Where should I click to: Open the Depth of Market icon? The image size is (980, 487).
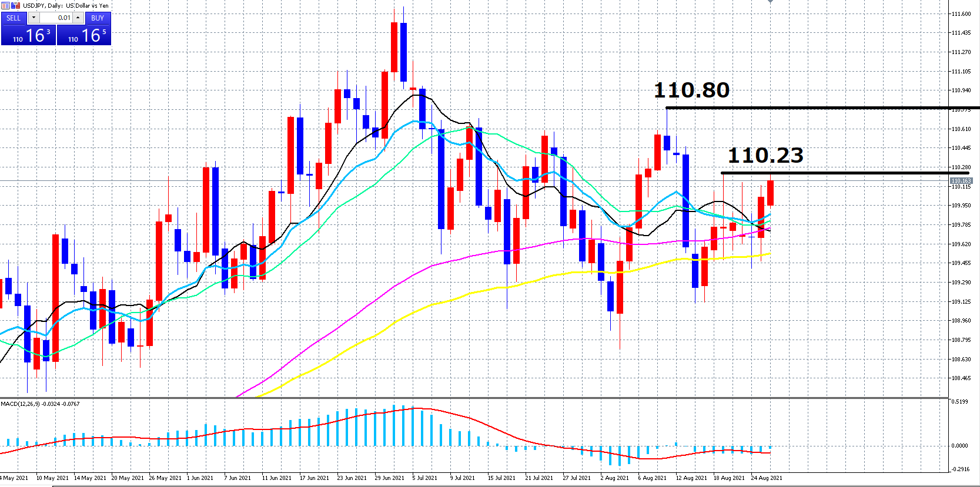point(16,5)
